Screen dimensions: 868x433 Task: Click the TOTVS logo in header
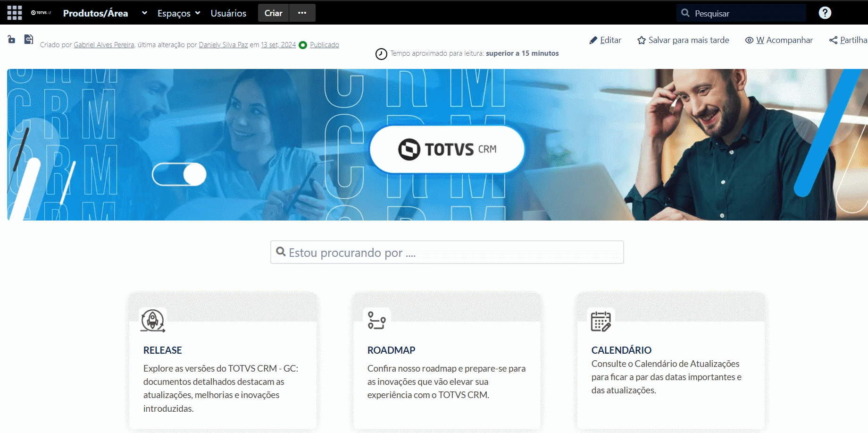coord(41,13)
